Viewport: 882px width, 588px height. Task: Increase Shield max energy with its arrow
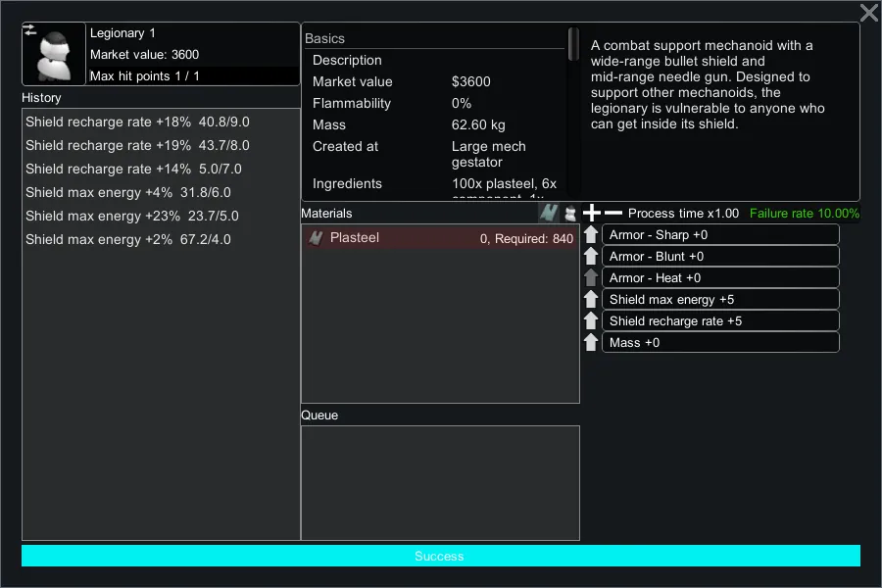(x=591, y=300)
